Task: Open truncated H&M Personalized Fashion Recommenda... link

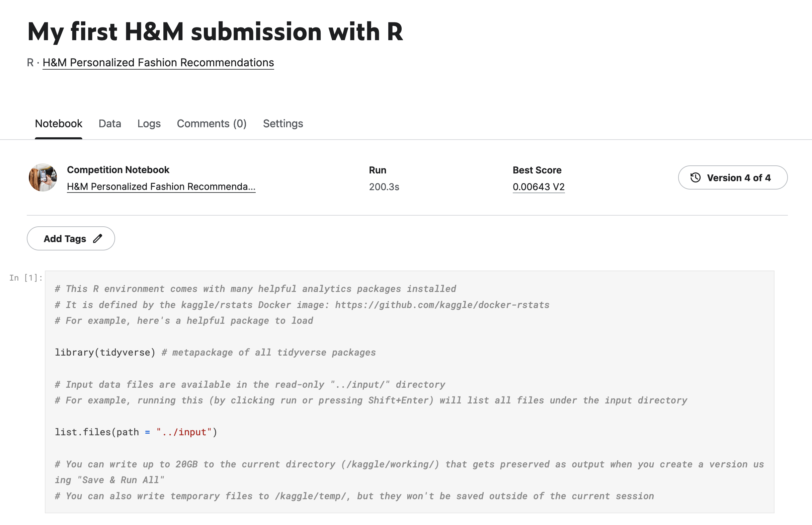Action: 161,186
